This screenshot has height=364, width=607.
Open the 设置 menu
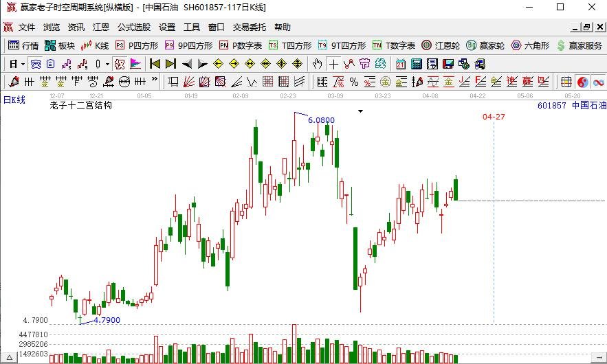167,27
